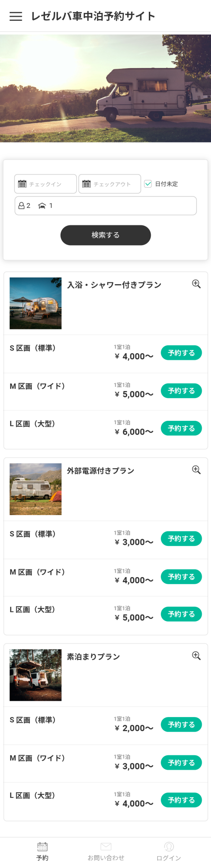
Task: Reserve M区画 of 素泊まりプラン
Action: point(181,763)
